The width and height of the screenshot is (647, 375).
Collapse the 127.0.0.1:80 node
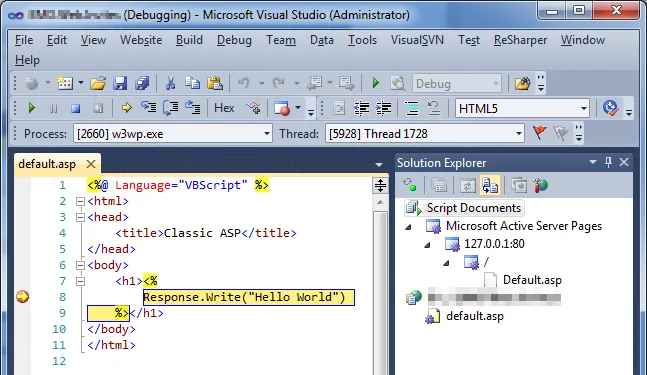[427, 245]
